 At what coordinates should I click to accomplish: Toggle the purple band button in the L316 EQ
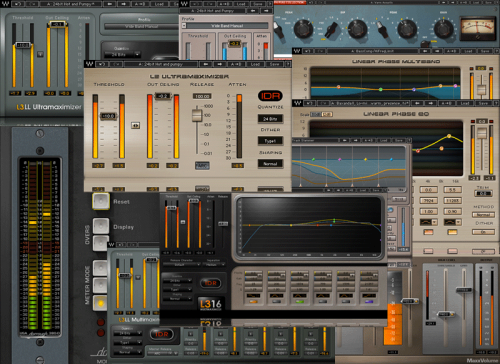369,301
